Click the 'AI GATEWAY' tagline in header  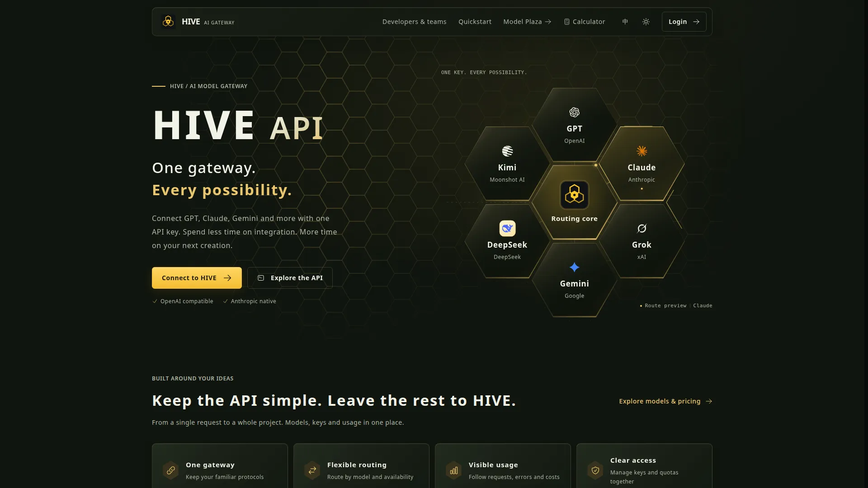[219, 23]
